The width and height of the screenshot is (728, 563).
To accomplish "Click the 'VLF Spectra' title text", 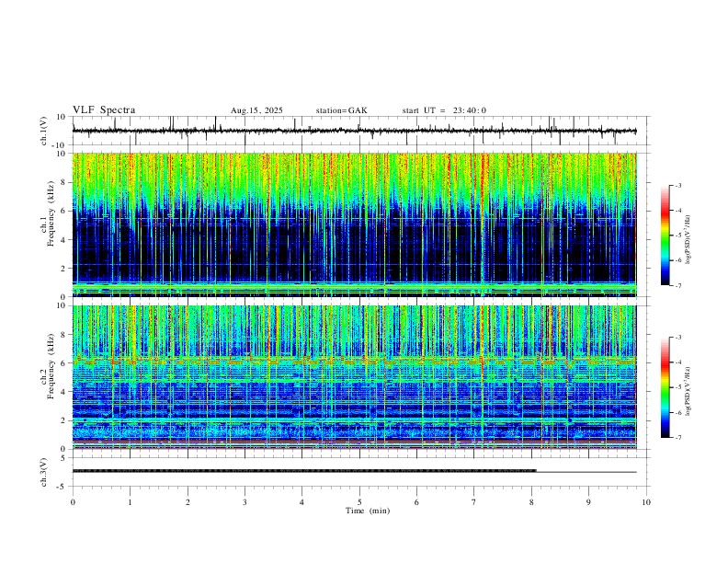I will (104, 110).
